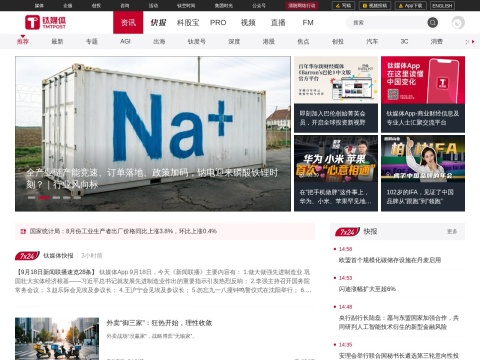Open the 直播 tab
Image resolution: width=480 pixels, height=360 pixels.
pos(278,22)
